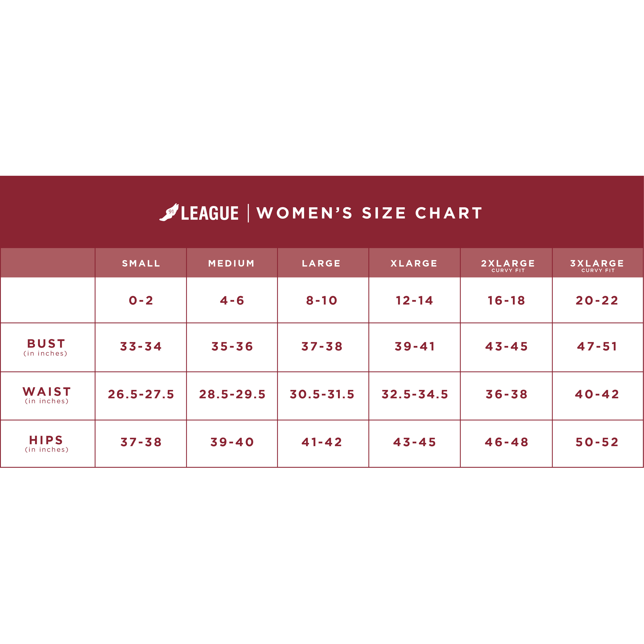Click the LEAGUE brand name text
The image size is (644, 644).
210,213
